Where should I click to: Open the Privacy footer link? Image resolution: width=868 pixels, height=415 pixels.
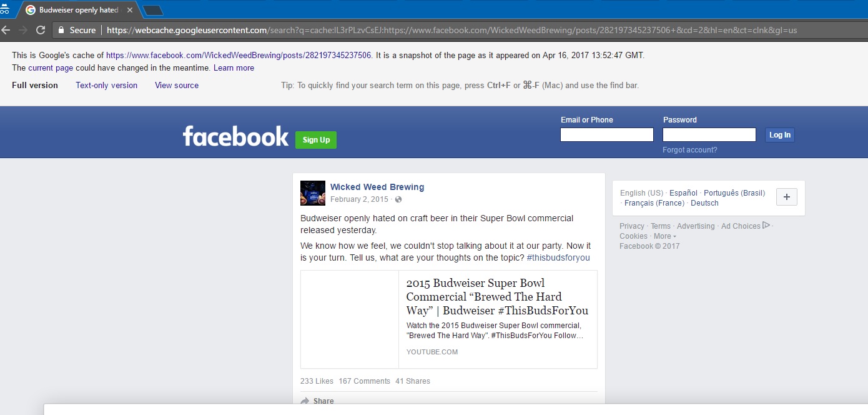click(632, 226)
